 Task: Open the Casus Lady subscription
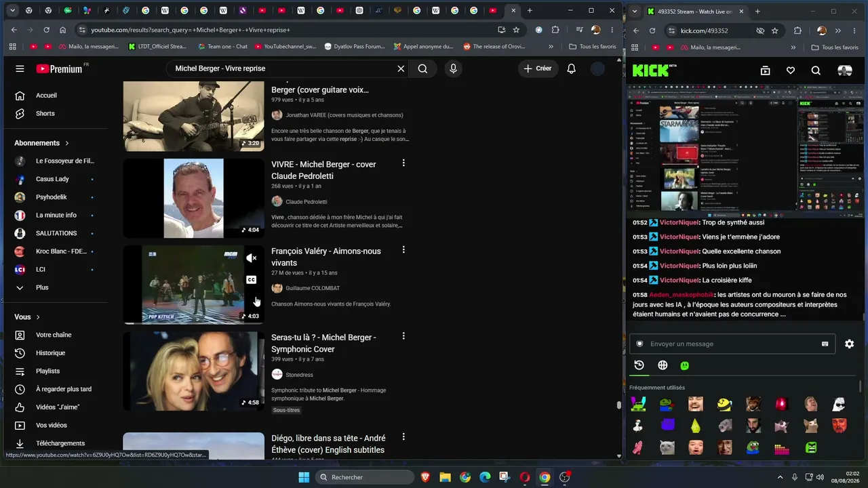56,179
